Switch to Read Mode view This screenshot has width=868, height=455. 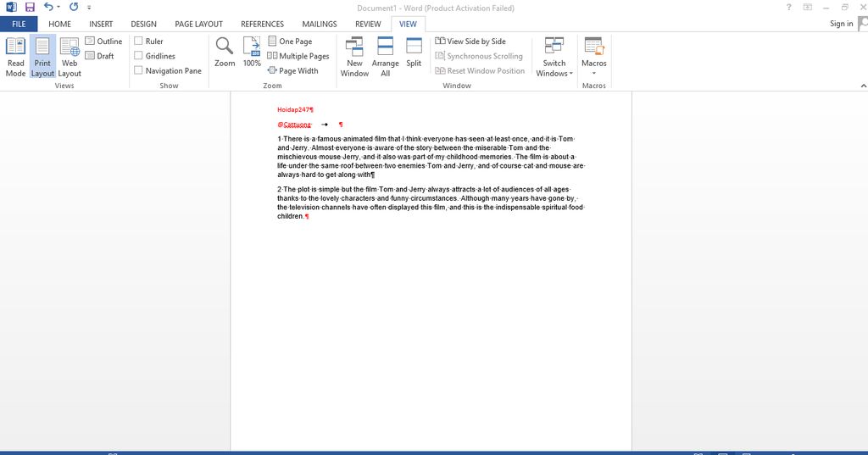(15, 57)
